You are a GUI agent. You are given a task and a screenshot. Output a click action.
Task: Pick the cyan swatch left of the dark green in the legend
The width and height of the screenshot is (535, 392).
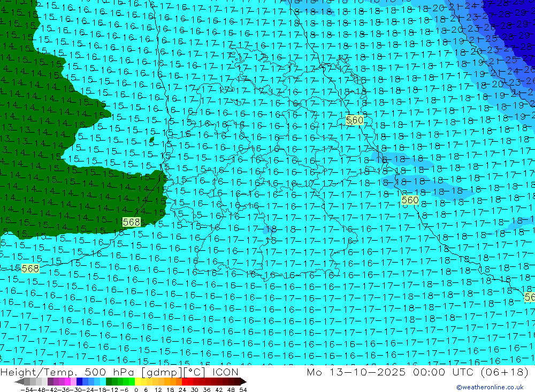(x=103, y=381)
